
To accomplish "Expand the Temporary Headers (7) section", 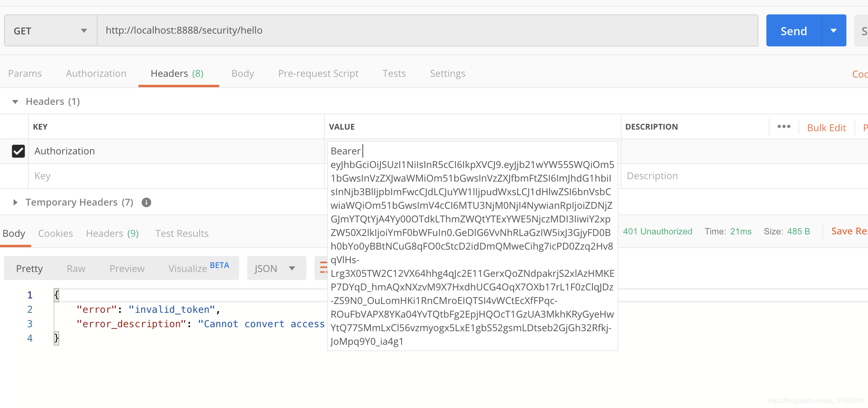I will (15, 202).
